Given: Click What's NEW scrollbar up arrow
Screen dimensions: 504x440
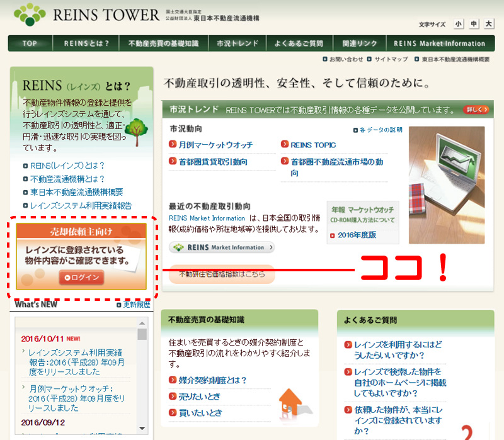Looking at the screenshot, I should coord(142,323).
